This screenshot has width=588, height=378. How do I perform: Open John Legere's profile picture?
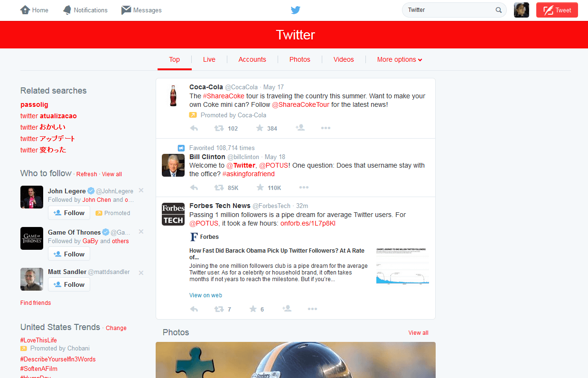32,197
